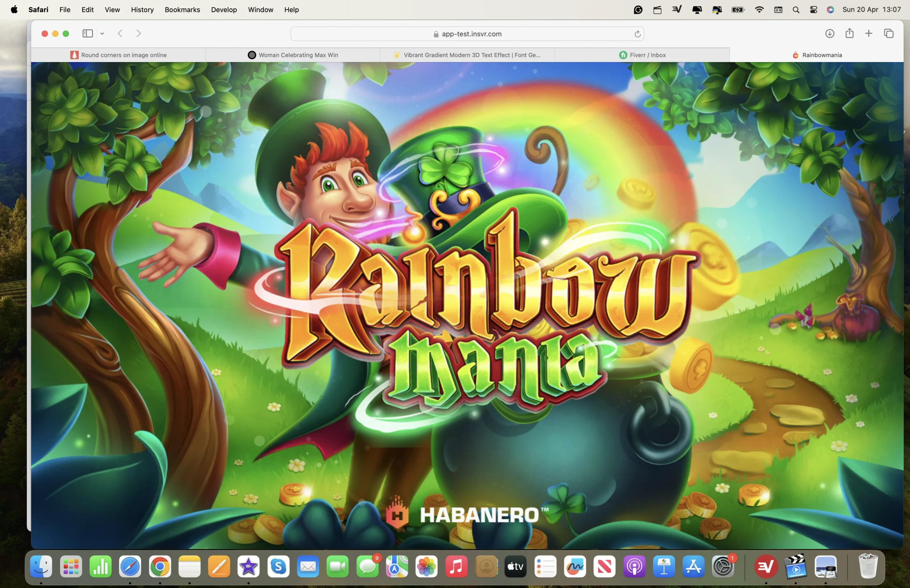Activate Siri from the menu bar

coord(830,10)
